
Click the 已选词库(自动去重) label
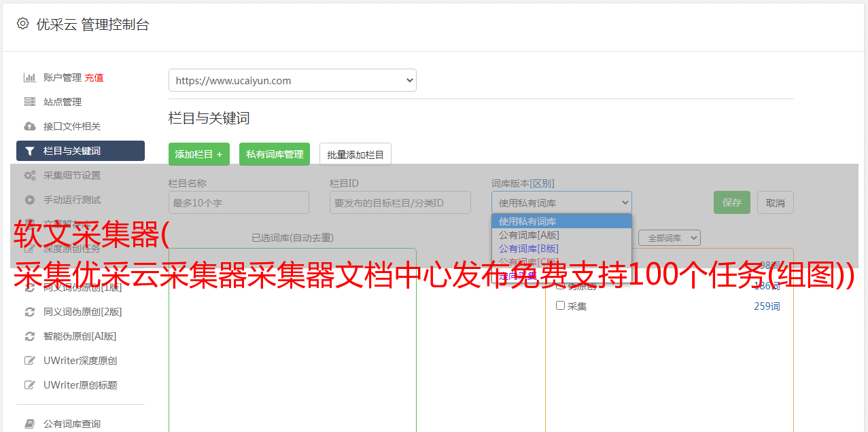292,238
